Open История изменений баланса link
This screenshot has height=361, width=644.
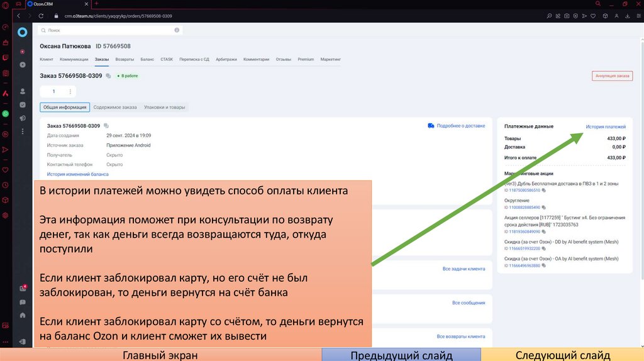(77, 174)
